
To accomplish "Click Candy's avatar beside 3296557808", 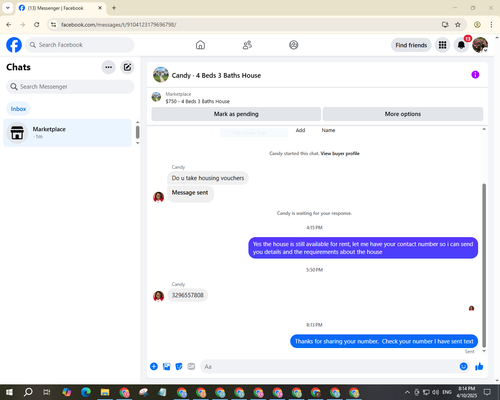I will click(158, 296).
